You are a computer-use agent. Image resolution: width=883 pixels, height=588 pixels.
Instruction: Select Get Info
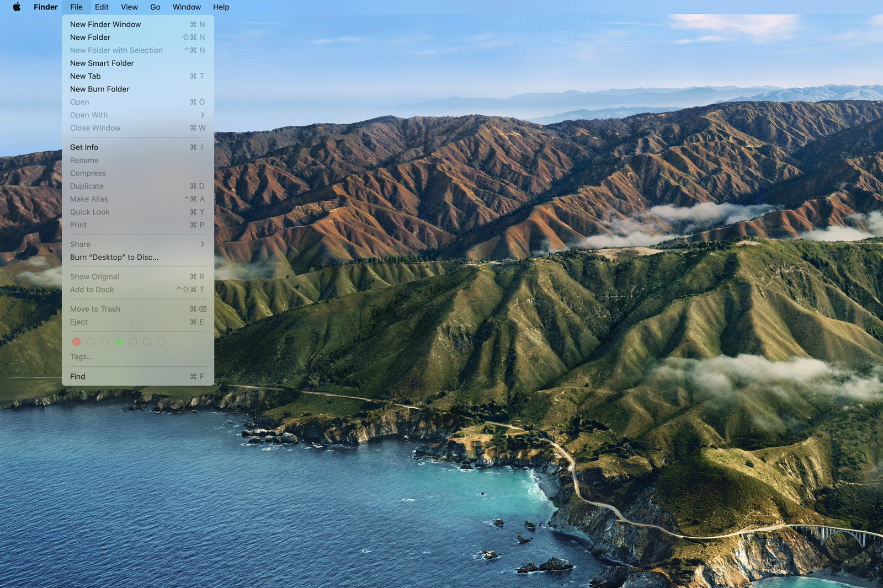[84, 147]
